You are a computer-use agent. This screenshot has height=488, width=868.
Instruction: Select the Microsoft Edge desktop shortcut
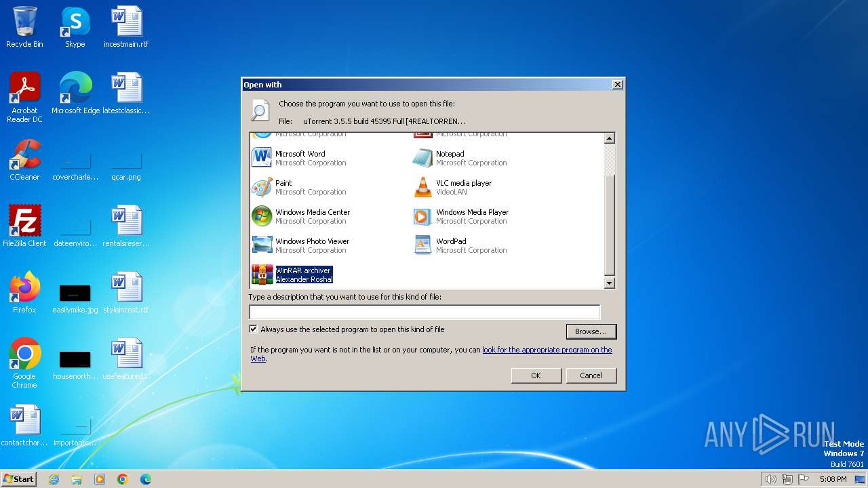point(75,94)
